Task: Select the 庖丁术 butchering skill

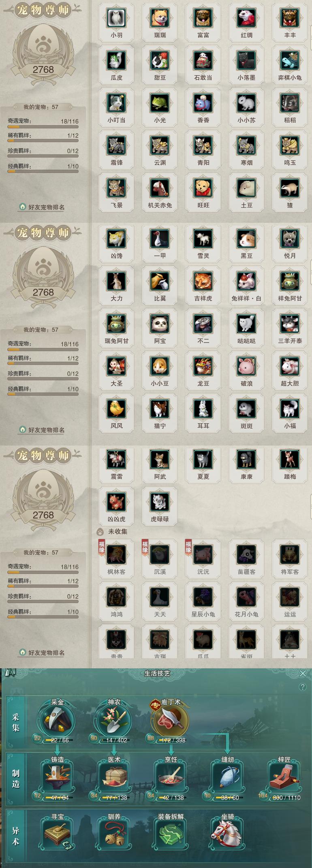Action: coord(171,721)
